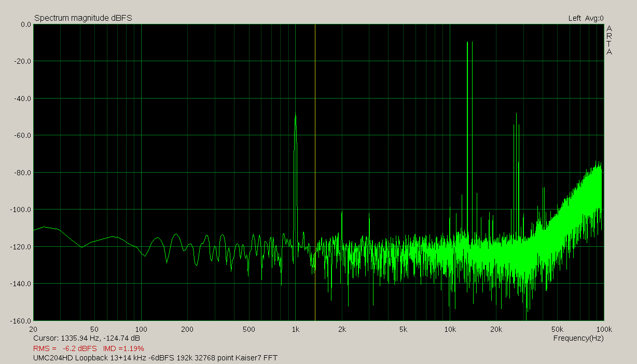Click the '-140.0' y-axis label
The height and width of the screenshot is (364, 637).
click(21, 284)
